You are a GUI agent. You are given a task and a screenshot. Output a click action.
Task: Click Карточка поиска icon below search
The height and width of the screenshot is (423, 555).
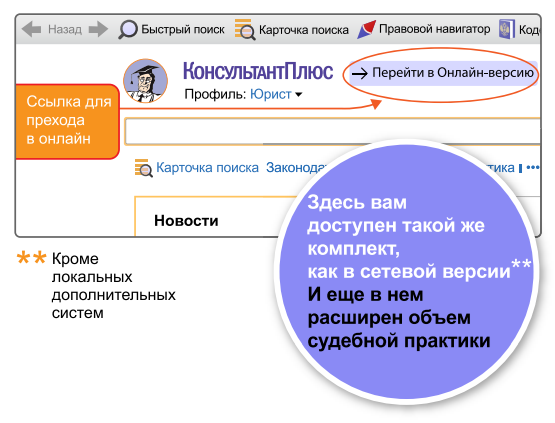pos(143,168)
